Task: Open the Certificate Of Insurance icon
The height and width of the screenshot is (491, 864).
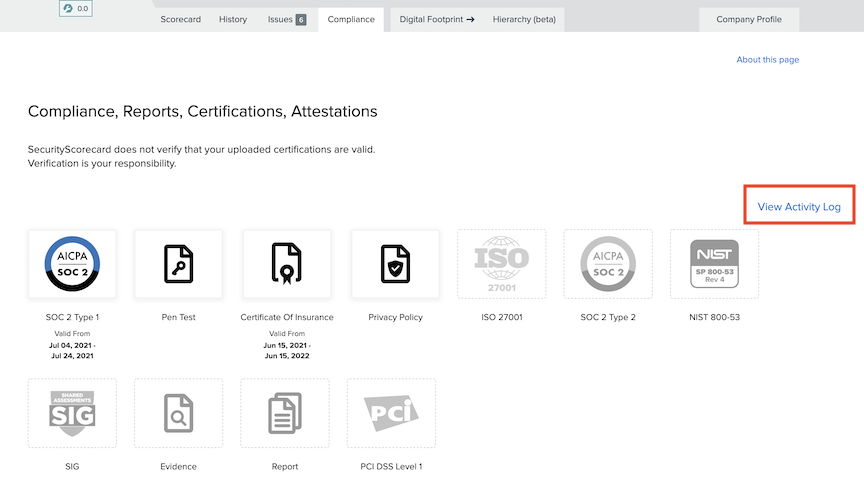Action: coord(287,263)
